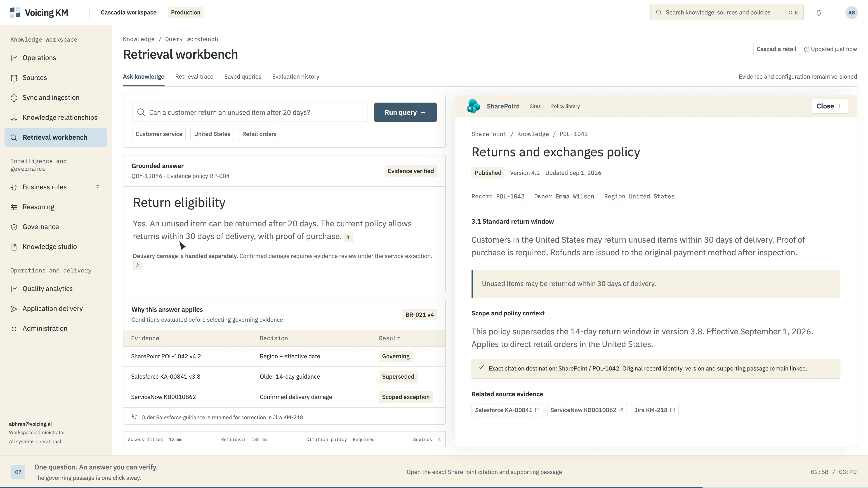The image size is (868, 488).
Task: Open the Cascadia retail scope selector
Action: click(776, 49)
